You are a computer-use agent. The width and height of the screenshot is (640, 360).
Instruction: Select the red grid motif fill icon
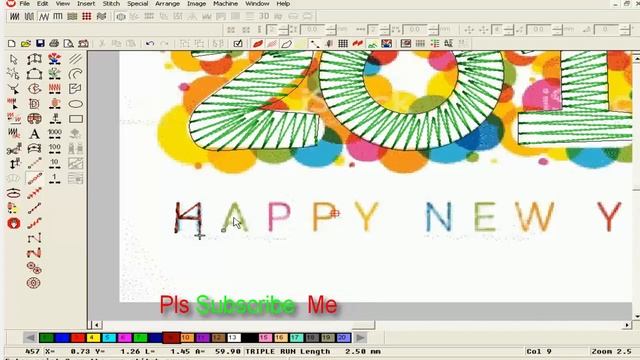87,17
